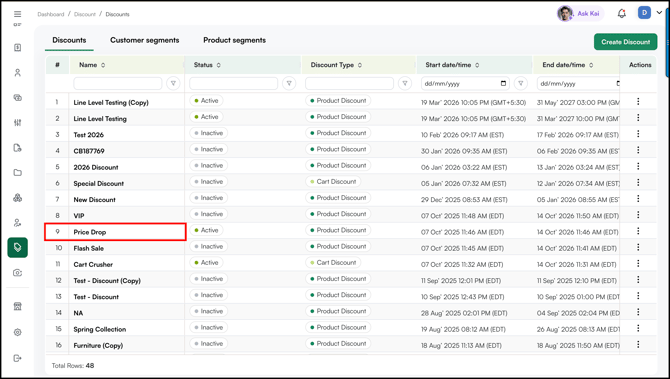The image size is (670, 379).
Task: Click the Total Rows: 48 label
Action: 73,366
